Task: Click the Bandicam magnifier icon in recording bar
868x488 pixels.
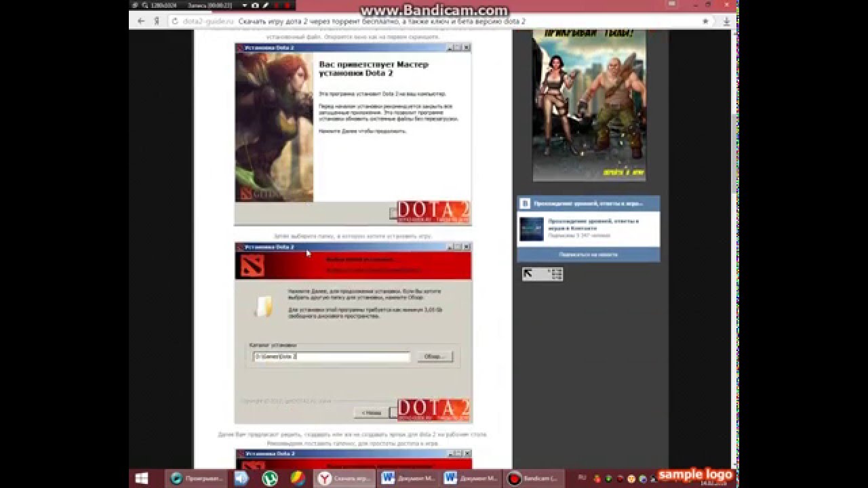Action: (145, 5)
